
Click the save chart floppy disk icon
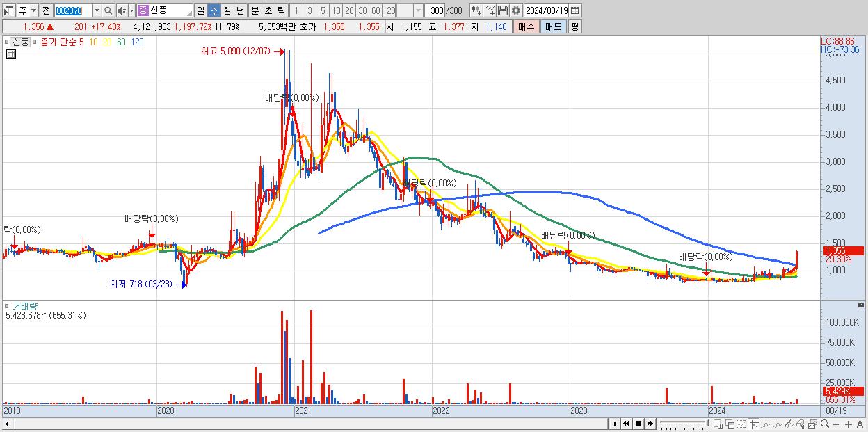(503, 10)
